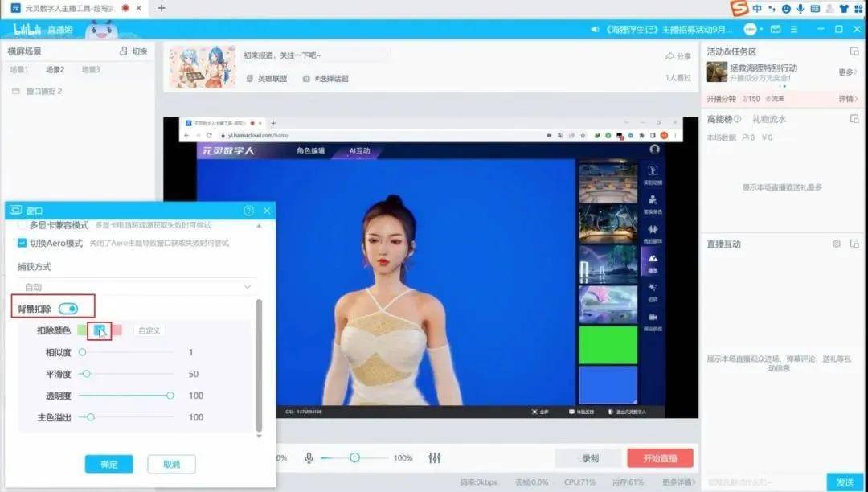This screenshot has width=868, height=492.
Task: Select the 窗口捕捉 2 source
Action: [x=38, y=91]
